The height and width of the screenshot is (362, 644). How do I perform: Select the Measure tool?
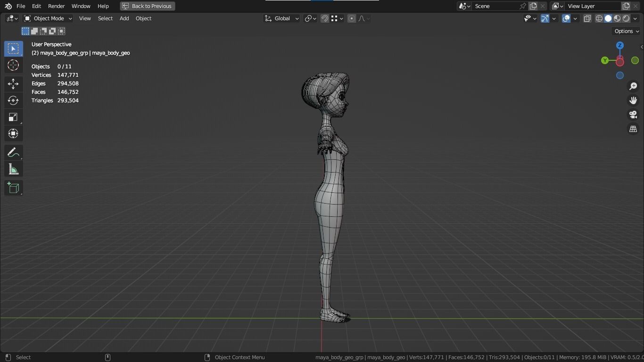coord(13,169)
